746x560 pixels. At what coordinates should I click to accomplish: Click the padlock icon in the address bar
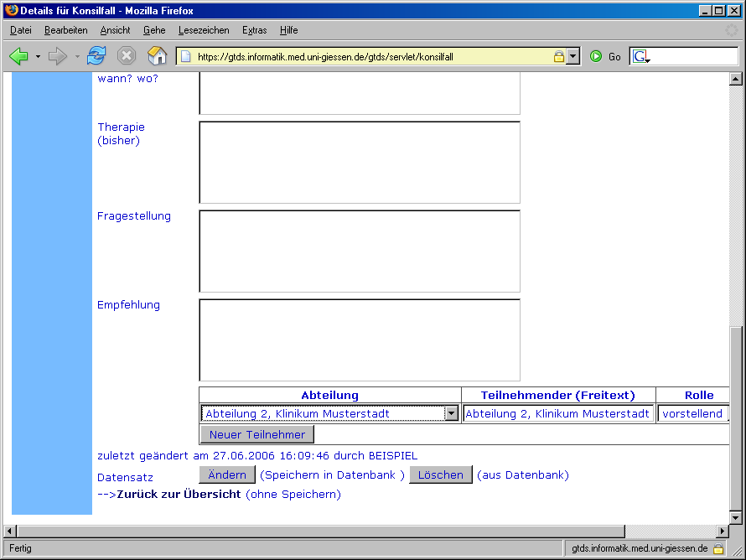coord(558,57)
